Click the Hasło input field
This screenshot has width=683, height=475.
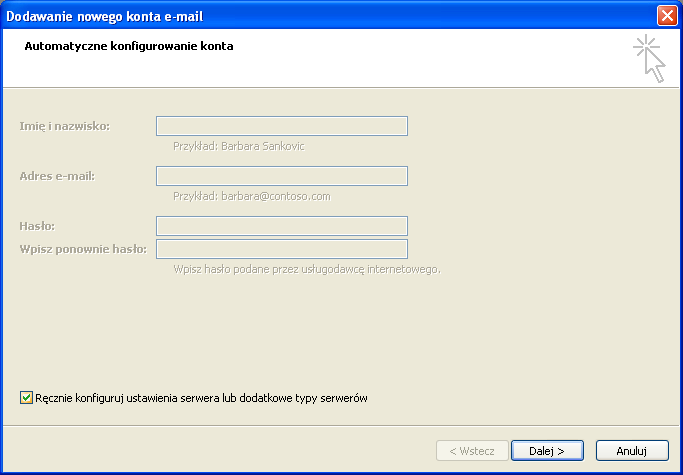click(x=282, y=226)
